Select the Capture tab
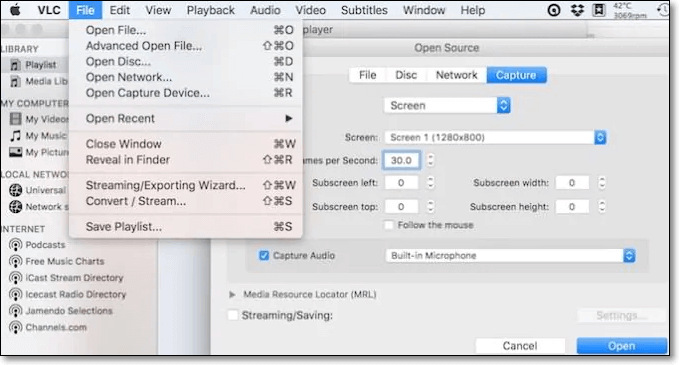 [x=516, y=75]
